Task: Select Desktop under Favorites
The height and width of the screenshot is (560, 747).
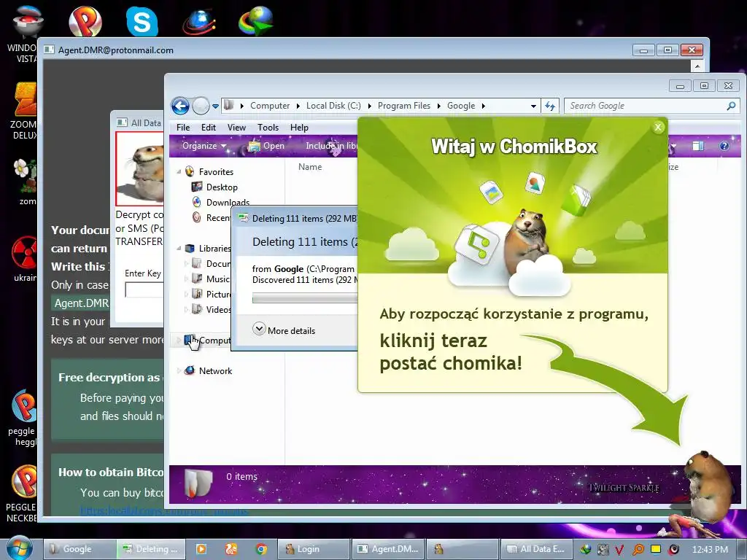Action: [222, 187]
